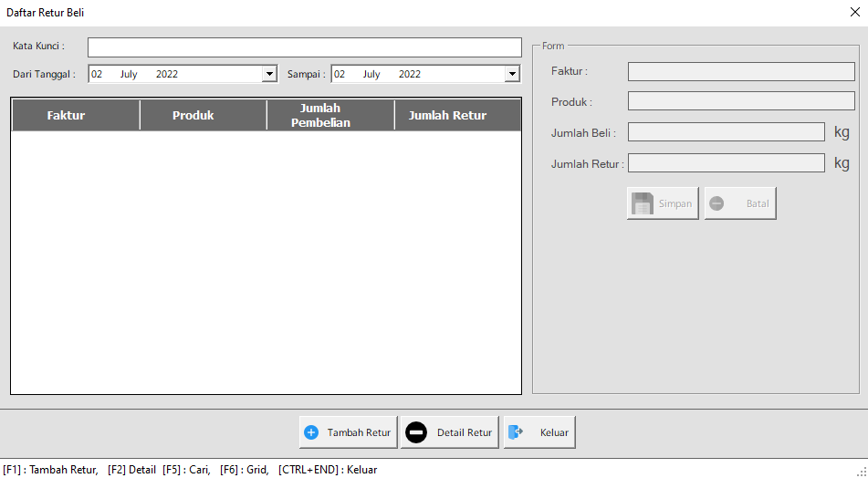Open the Dari Tanggal calendar dropdown
This screenshot has width=868, height=478.
tap(269, 74)
